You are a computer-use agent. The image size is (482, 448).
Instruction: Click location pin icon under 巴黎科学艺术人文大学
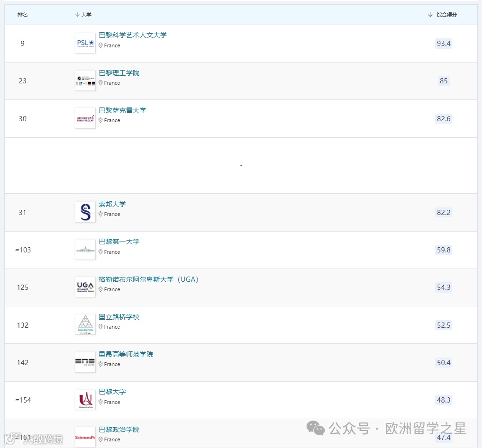[x=100, y=45]
